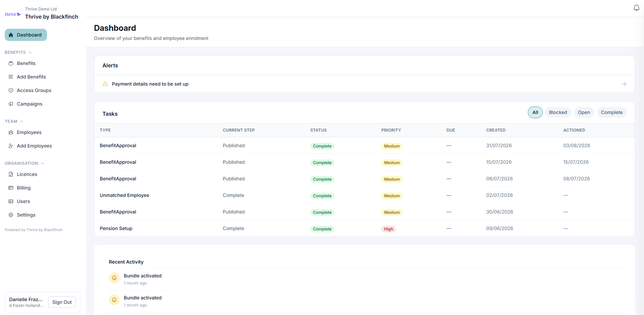Open the Benefits page
The height and width of the screenshot is (315, 644).
coord(26,63)
